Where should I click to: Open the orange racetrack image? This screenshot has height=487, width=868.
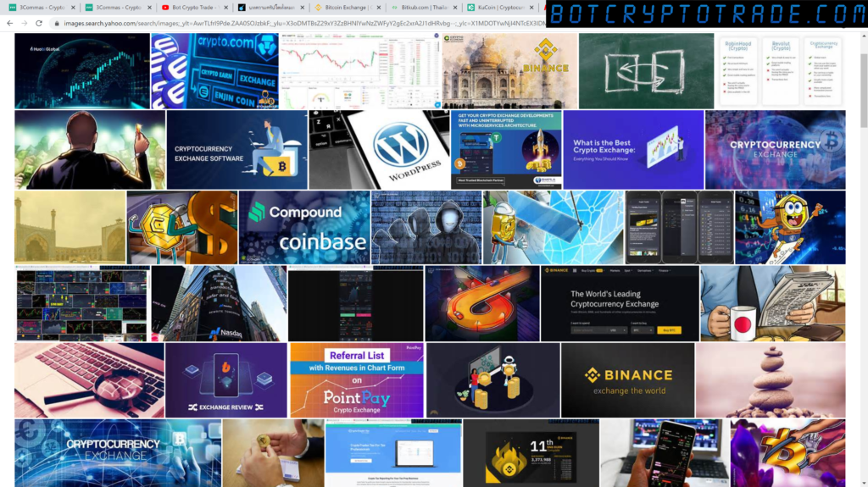482,303
